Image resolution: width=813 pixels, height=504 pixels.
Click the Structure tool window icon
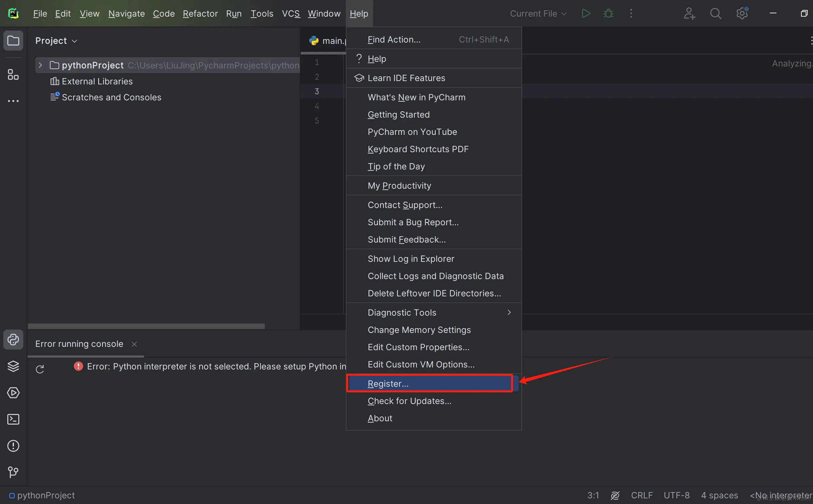coord(13,74)
